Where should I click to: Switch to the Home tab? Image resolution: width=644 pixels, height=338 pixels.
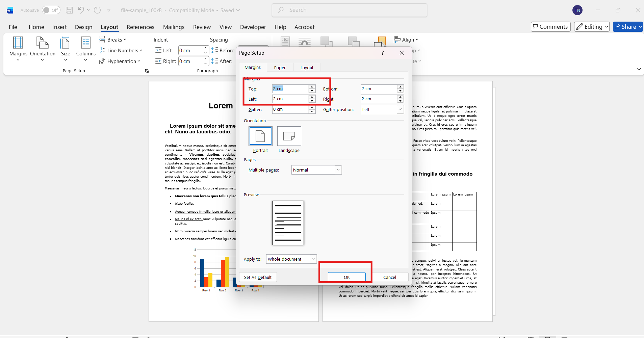(36, 27)
